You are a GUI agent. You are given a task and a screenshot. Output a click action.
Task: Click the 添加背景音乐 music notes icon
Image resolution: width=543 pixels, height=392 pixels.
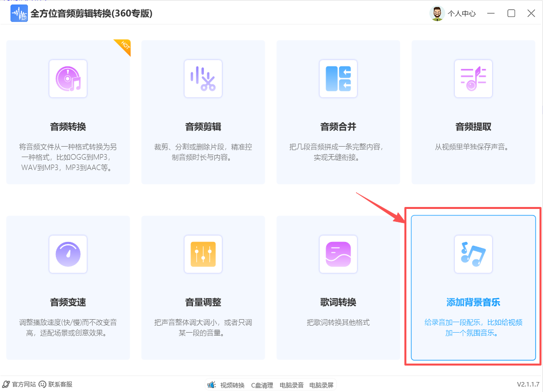point(473,254)
